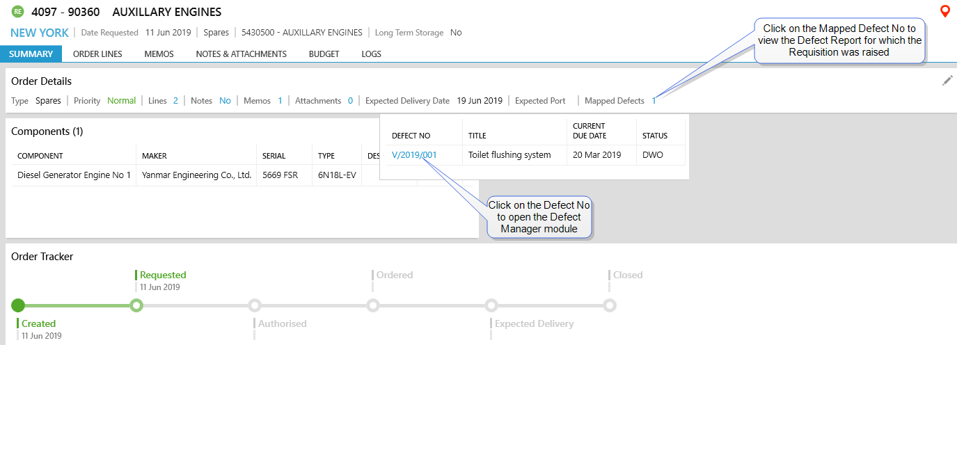This screenshot has height=457, width=980.
Task: Click the Memos count value 1
Action: pyautogui.click(x=280, y=101)
